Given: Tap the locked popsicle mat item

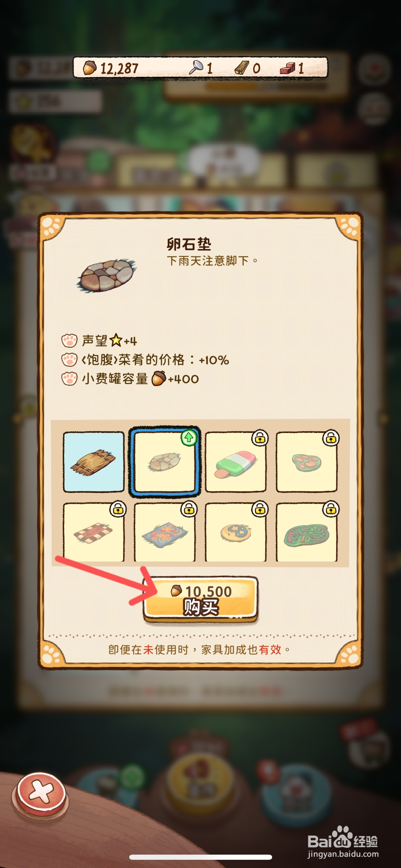Looking at the screenshot, I should [x=236, y=462].
